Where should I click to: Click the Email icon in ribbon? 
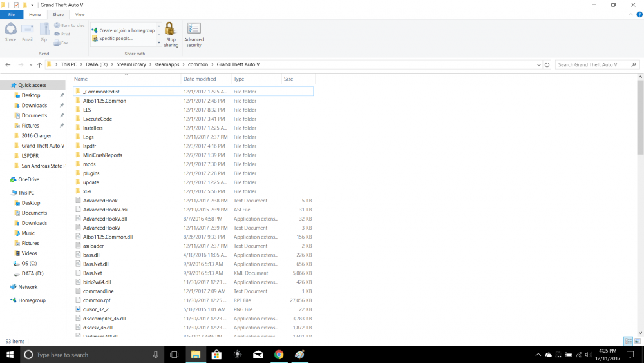click(27, 32)
